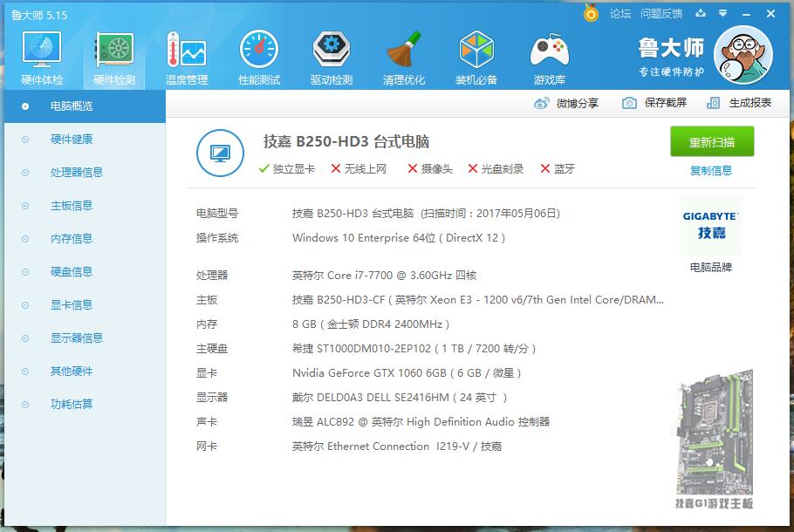Click 独立显卡 feature indicator
The width and height of the screenshot is (794, 532).
[286, 168]
